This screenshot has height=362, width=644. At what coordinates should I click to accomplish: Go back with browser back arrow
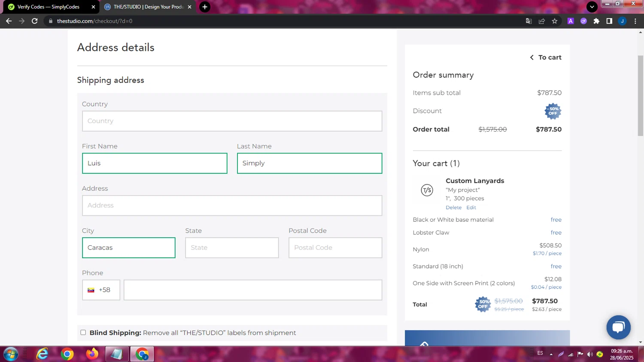click(x=9, y=21)
